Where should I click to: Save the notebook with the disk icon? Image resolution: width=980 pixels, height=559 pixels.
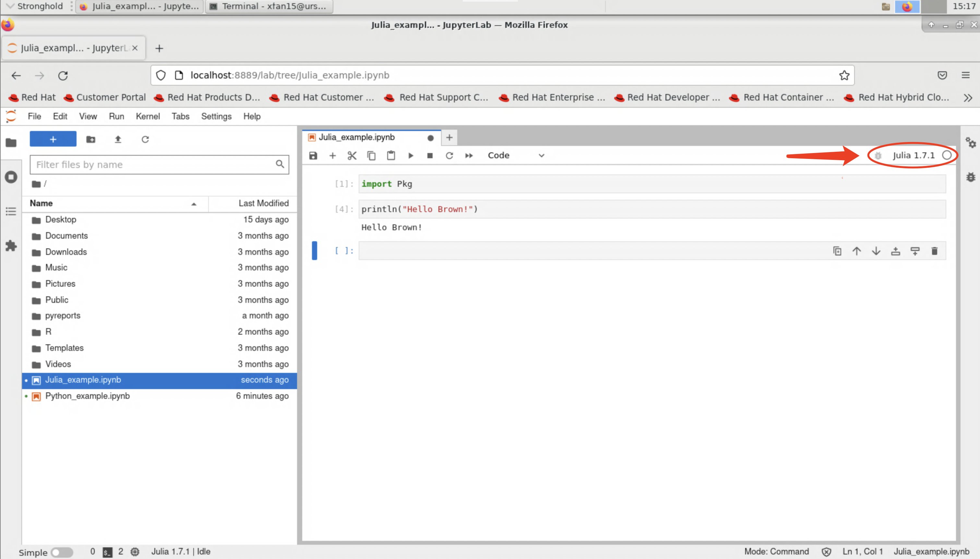coord(313,156)
